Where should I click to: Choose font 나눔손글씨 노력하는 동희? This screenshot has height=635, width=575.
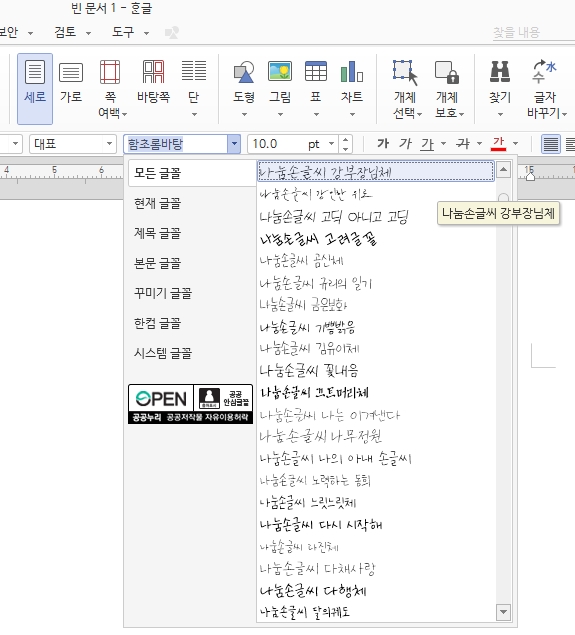coord(376,481)
